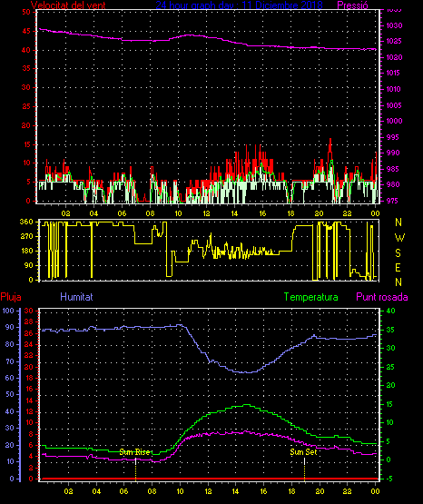The height and width of the screenshot is (504, 423).
Task: Click '40' on the wind speed axis
Action: 26,50
